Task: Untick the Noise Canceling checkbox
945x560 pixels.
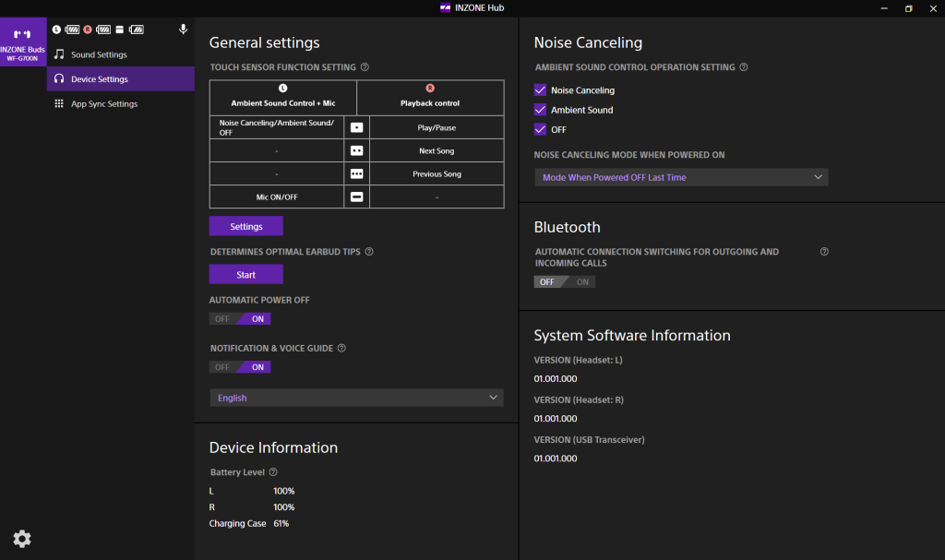Action: click(x=540, y=89)
